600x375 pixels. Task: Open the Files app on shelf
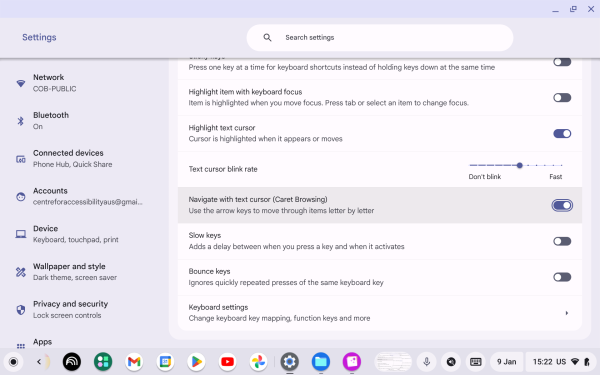(x=321, y=362)
